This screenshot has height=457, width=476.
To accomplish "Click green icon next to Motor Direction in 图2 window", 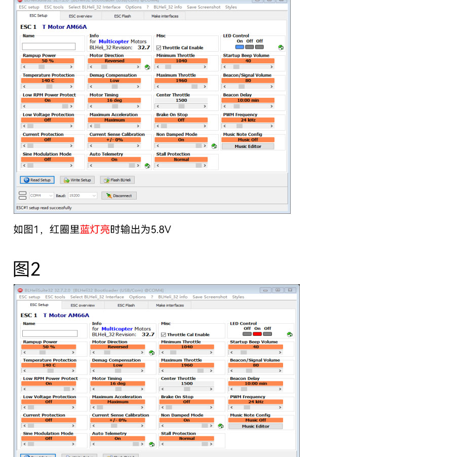I will click(x=152, y=353).
